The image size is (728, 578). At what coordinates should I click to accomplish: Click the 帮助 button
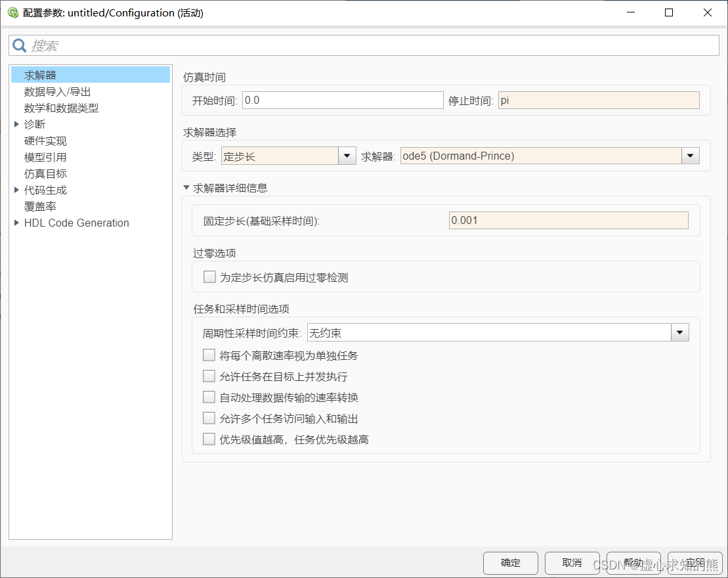(633, 563)
